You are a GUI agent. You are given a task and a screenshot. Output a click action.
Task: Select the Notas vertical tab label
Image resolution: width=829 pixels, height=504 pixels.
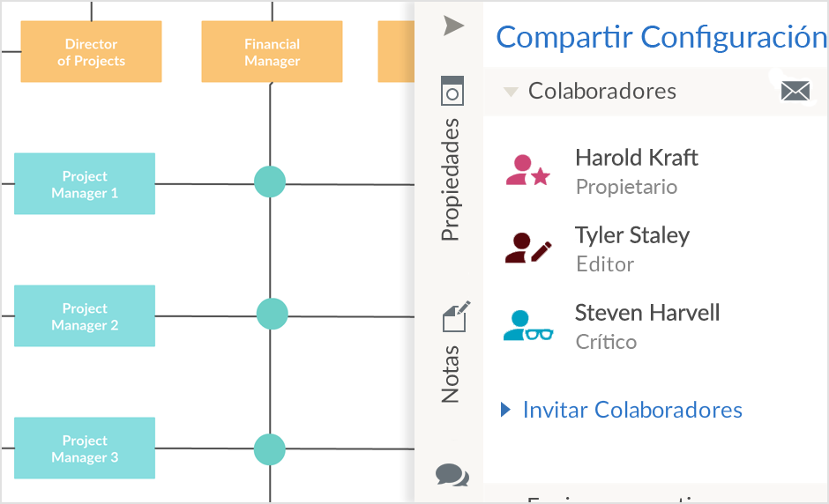click(x=451, y=374)
